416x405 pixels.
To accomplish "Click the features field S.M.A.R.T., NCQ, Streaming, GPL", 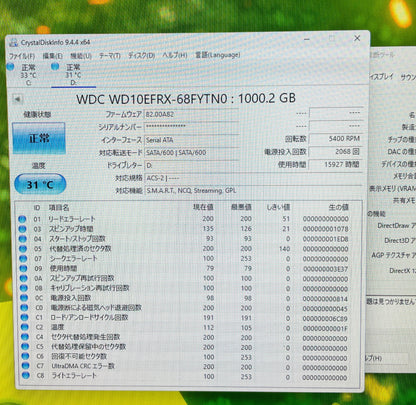I will pos(253,191).
